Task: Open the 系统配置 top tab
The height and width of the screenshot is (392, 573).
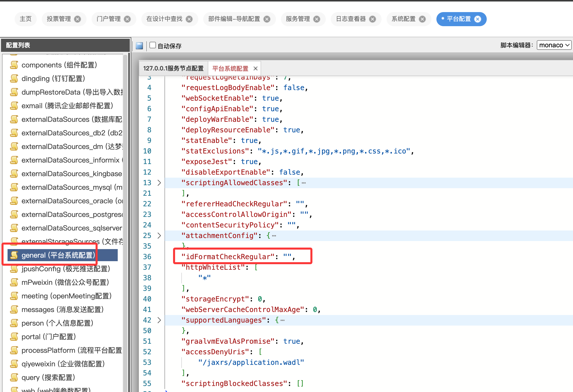Action: pyautogui.click(x=403, y=19)
